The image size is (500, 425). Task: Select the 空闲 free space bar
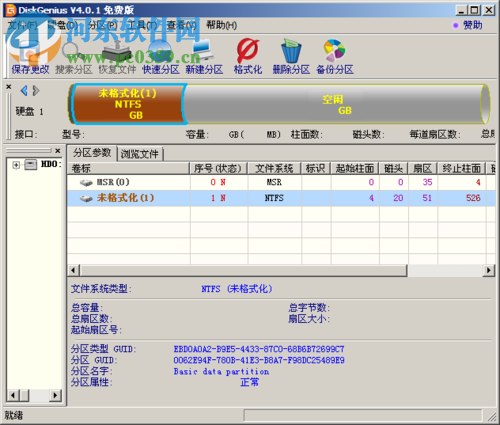[x=335, y=104]
